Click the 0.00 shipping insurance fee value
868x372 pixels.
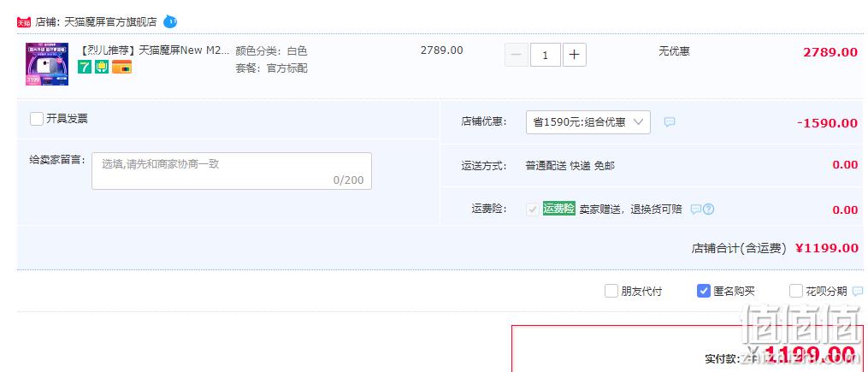click(845, 210)
